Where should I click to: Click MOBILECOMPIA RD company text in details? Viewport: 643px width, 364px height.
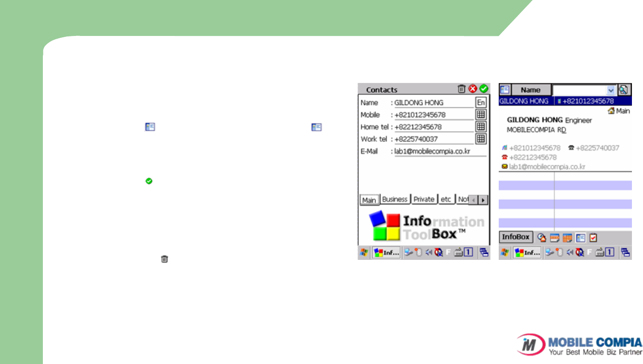coord(537,130)
